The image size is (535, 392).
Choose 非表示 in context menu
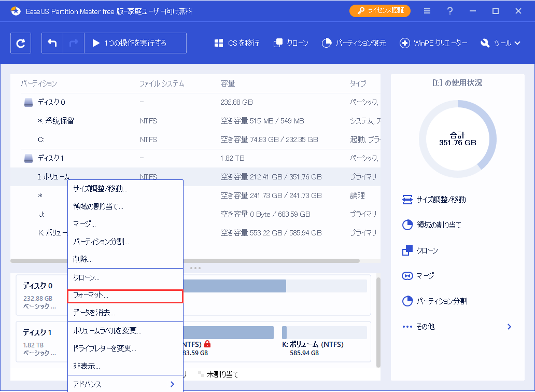[125, 366]
